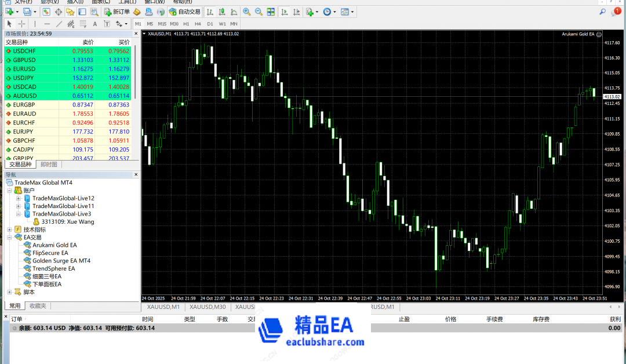
Task: Switch timeframe to M15
Action: (162, 24)
